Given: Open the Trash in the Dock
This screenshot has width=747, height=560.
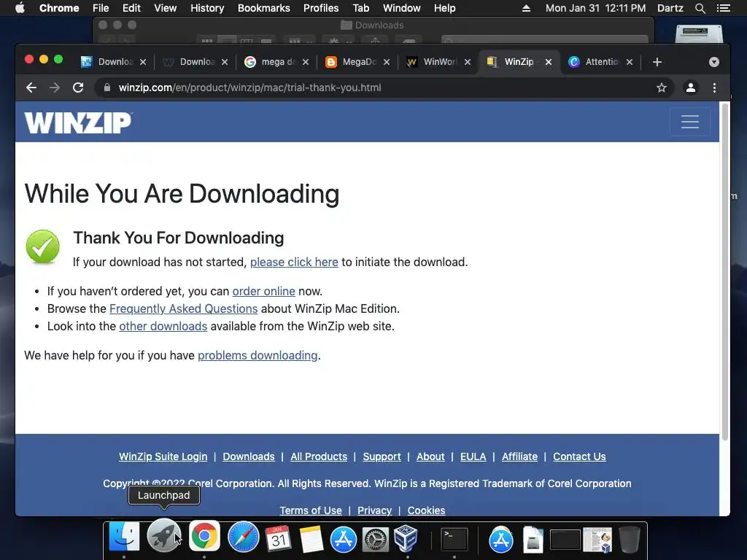Looking at the screenshot, I should pos(629,539).
